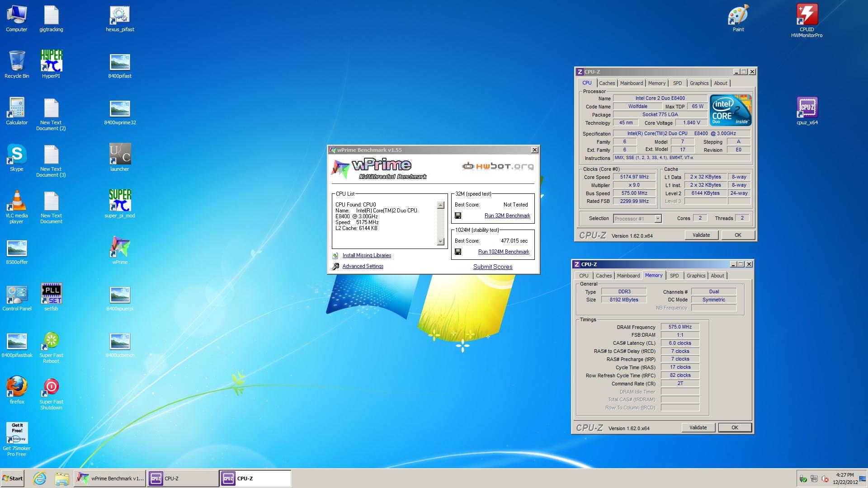Open wPrime Advanced Settings link
The height and width of the screenshot is (488, 868).
pos(363,266)
